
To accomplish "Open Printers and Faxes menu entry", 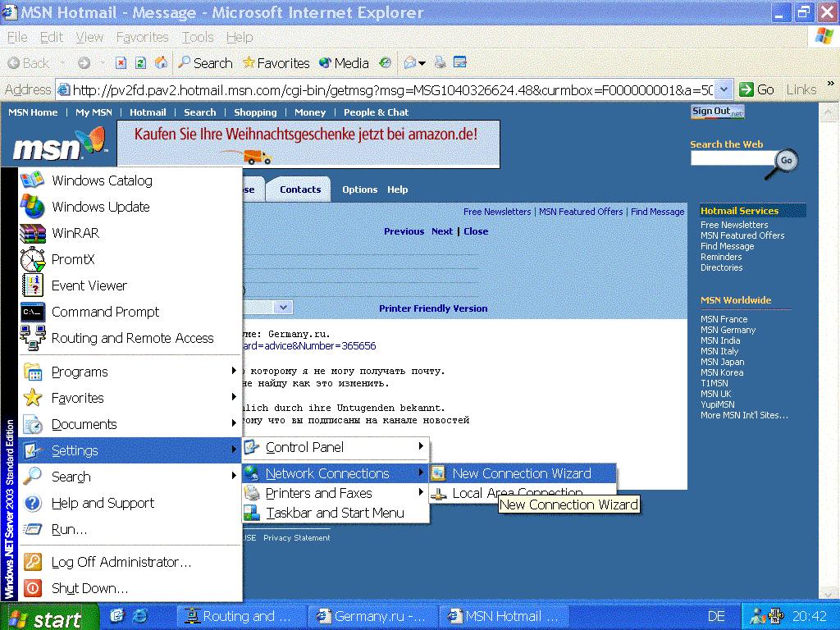I will 319,493.
